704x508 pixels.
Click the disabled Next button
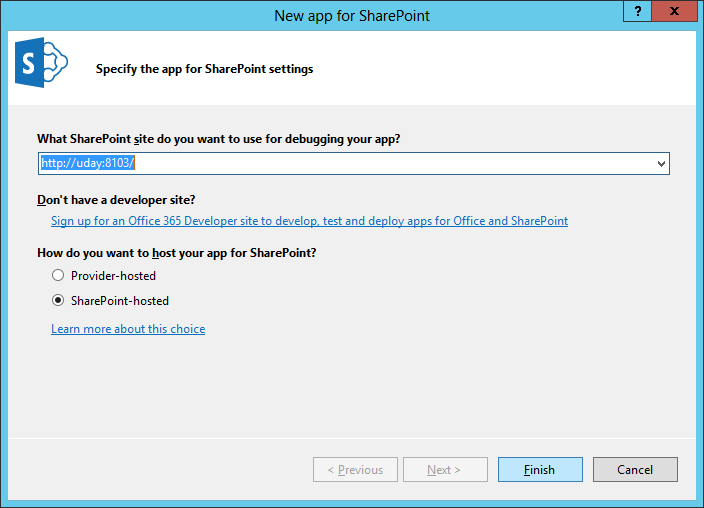pos(445,469)
